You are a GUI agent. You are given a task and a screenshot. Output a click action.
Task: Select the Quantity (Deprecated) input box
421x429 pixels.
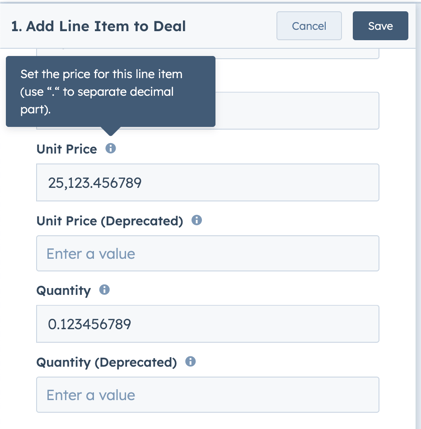click(x=208, y=395)
